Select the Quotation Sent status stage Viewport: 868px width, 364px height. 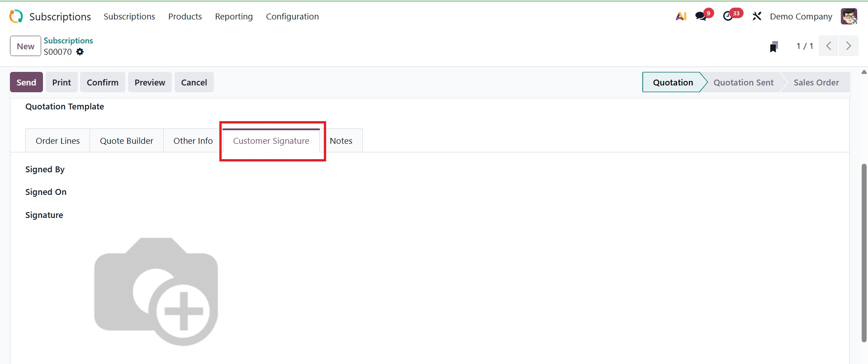(x=743, y=82)
